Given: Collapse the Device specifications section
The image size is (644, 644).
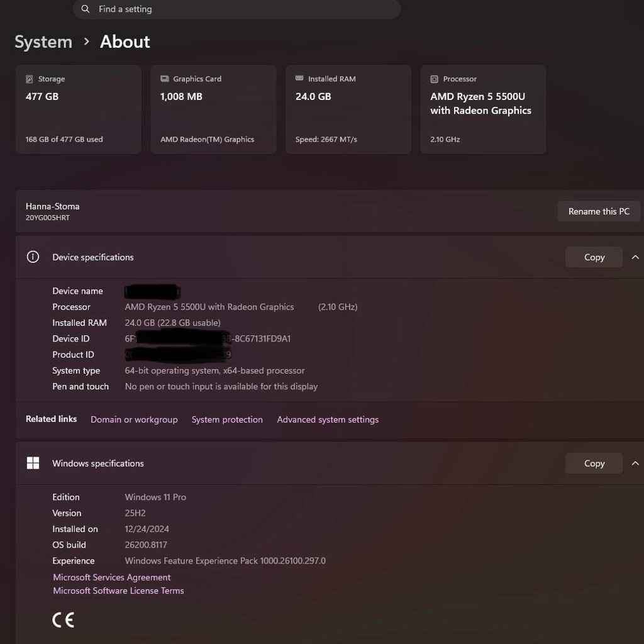Looking at the screenshot, I should coord(635,257).
